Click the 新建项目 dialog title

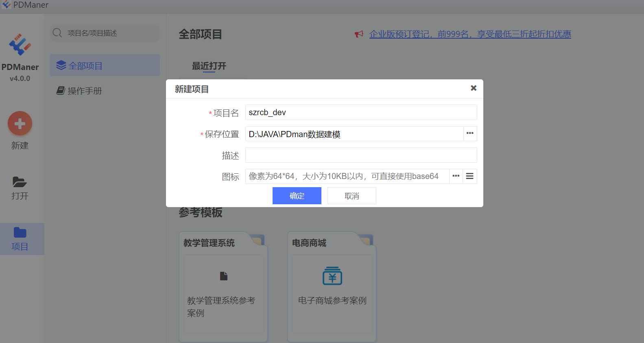point(192,89)
